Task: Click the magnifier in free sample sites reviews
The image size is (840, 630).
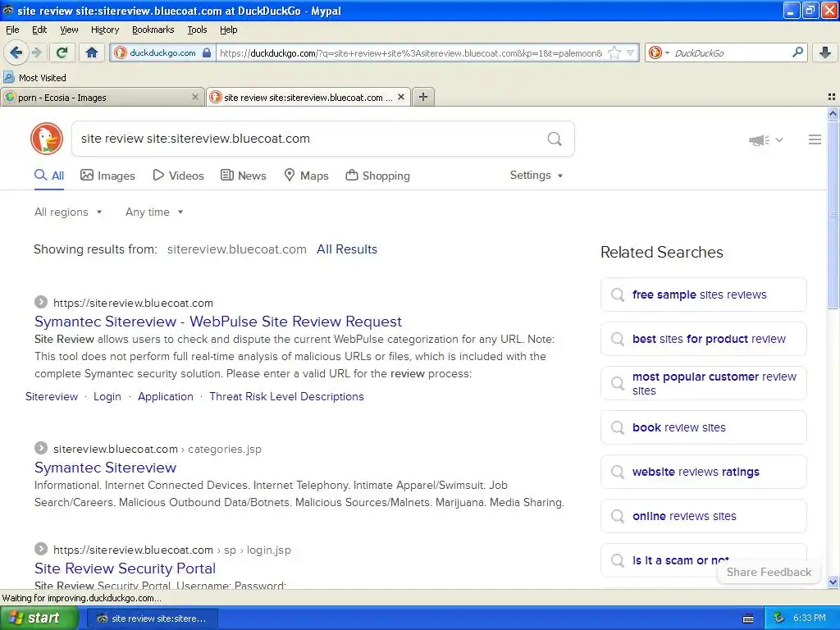Action: click(x=618, y=294)
